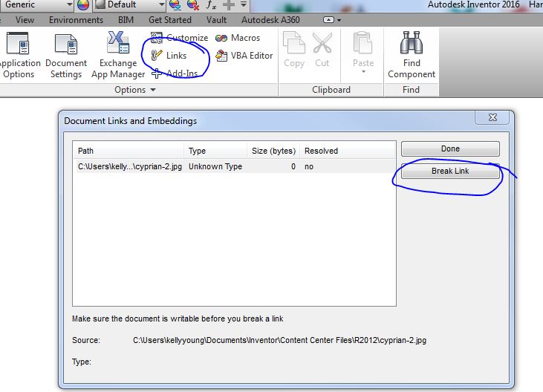This screenshot has height=392, width=543.
Task: Click the plus icon in the quick access toolbar
Action: (x=229, y=5)
